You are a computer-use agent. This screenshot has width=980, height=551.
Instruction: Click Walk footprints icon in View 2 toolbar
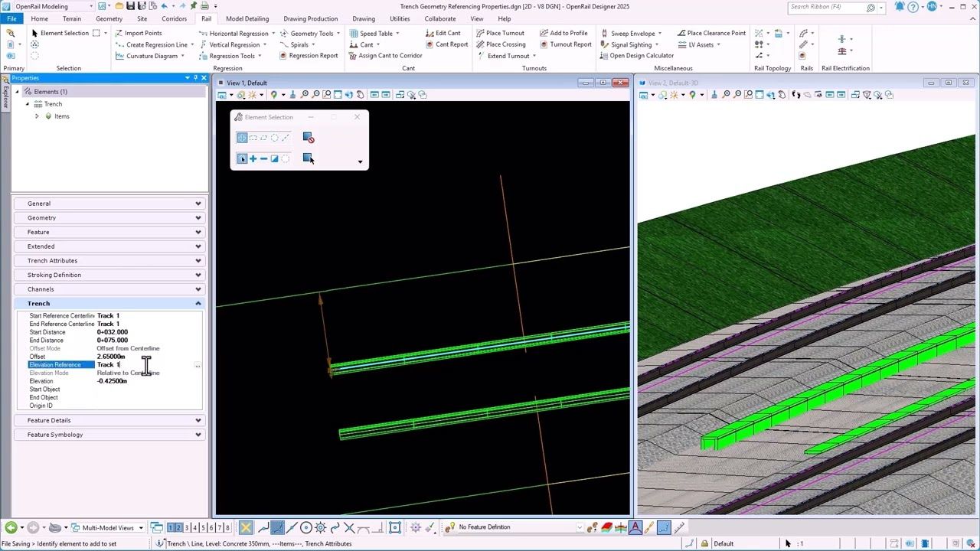click(795, 95)
